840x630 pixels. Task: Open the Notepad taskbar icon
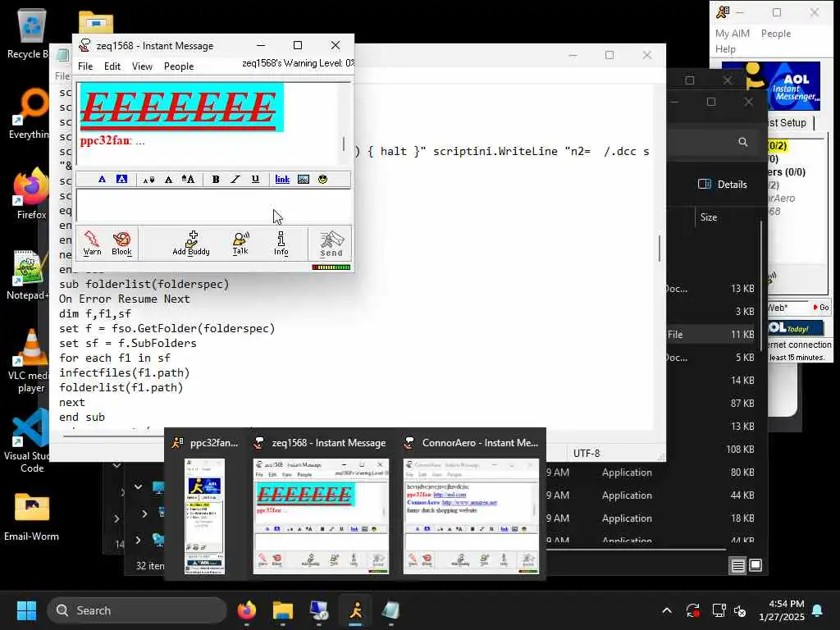coord(391,610)
